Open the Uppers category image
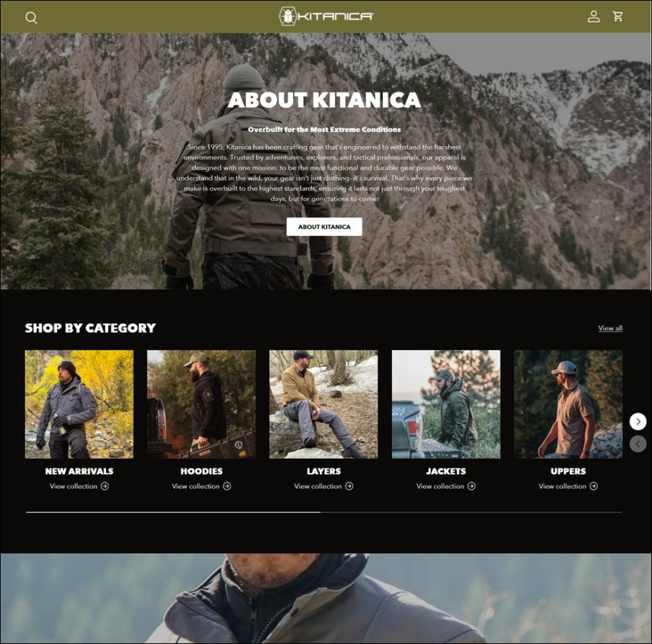This screenshot has height=644, width=652. point(568,404)
